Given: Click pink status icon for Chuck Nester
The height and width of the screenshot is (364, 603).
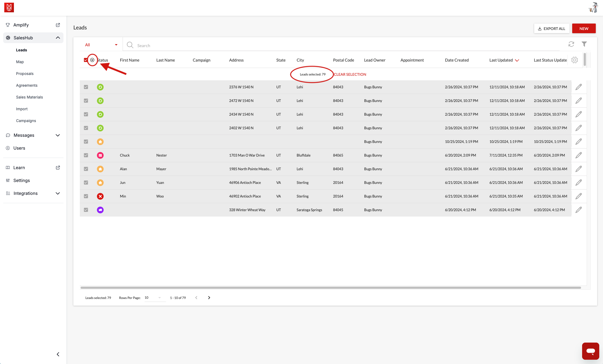Looking at the screenshot, I should [100, 155].
